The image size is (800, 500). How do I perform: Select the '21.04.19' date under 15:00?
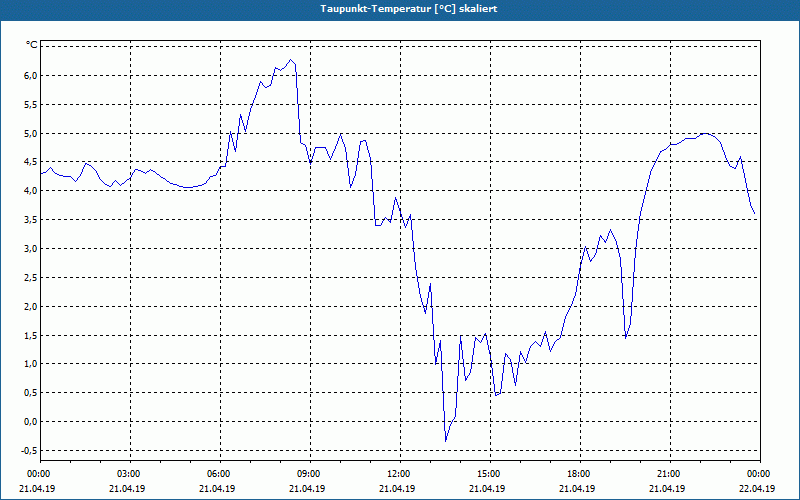[487, 488]
